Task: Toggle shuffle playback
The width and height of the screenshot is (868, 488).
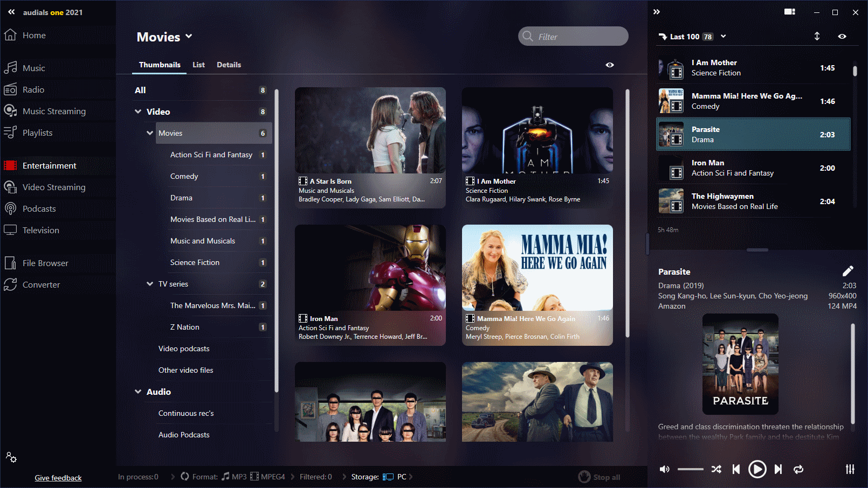Action: [x=716, y=469]
